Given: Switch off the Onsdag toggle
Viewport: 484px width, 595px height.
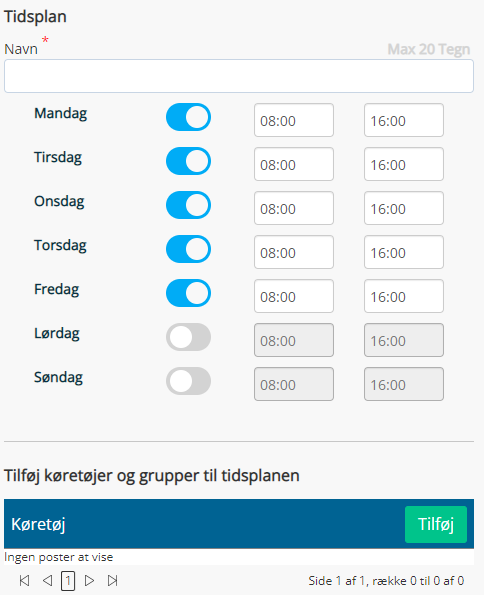Looking at the screenshot, I should click(x=188, y=205).
